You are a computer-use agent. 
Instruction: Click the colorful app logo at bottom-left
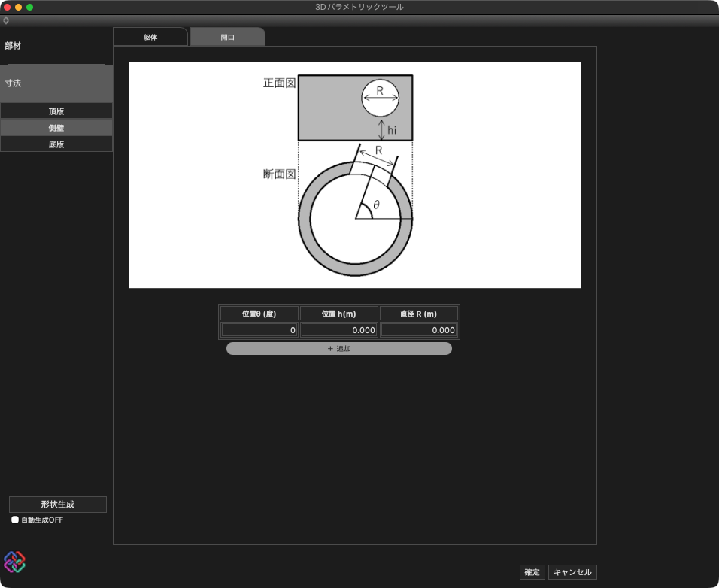[x=14, y=562]
